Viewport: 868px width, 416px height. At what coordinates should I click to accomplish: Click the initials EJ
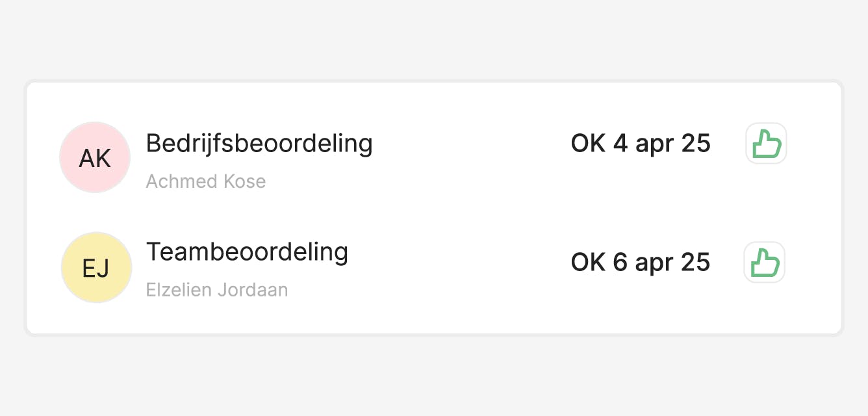(96, 268)
